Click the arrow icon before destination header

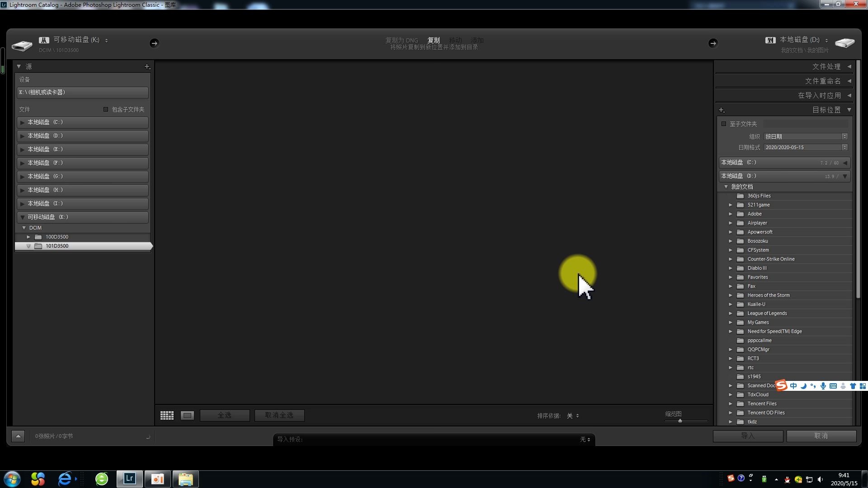[x=713, y=43]
